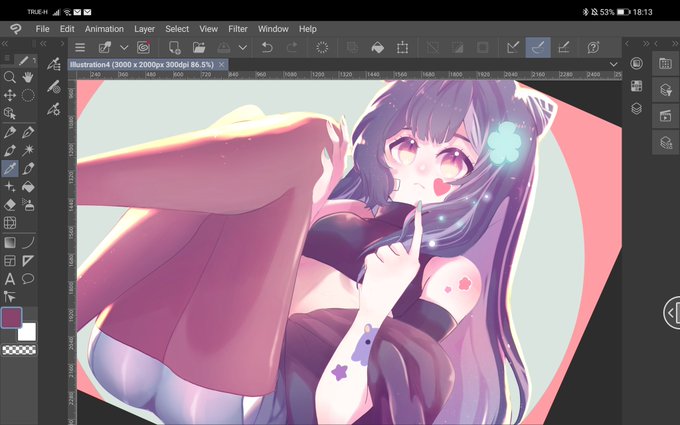The image size is (680, 425).
Task: Undo the last action
Action: point(267,47)
